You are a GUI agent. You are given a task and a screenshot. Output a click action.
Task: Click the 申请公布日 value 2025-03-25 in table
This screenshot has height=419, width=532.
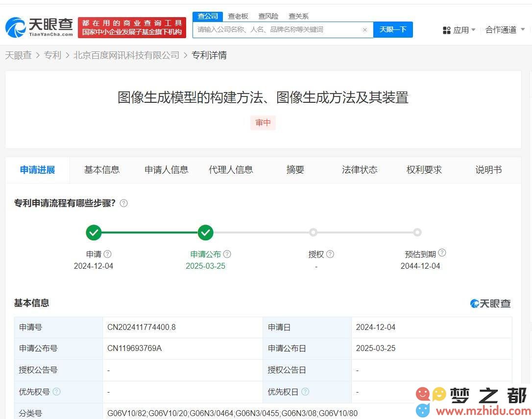(x=376, y=348)
